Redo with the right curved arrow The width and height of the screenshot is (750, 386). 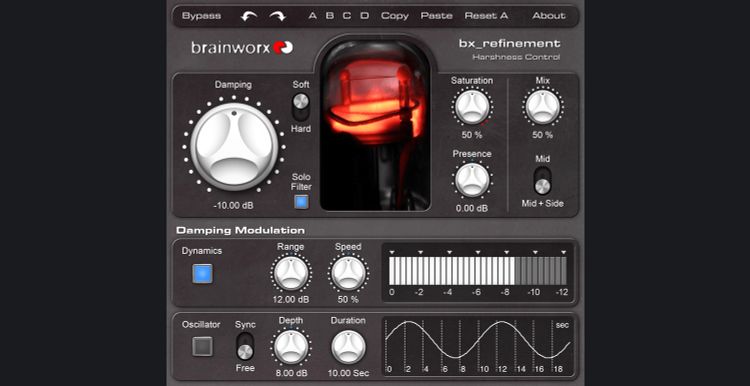277,16
